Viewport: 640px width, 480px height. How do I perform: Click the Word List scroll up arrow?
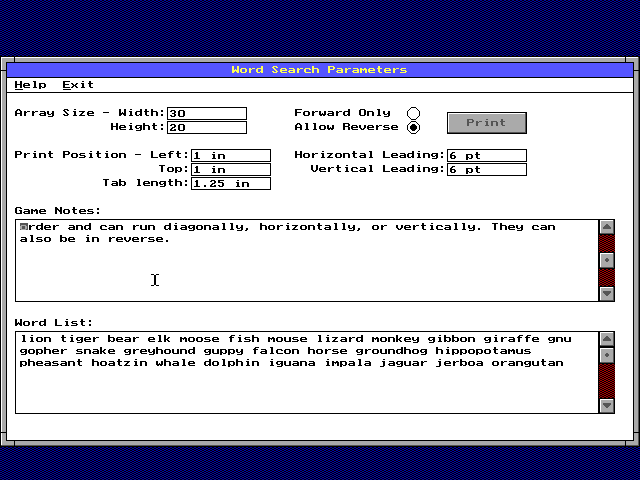coord(607,339)
